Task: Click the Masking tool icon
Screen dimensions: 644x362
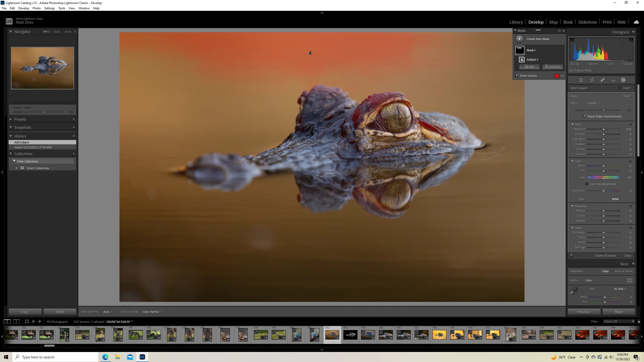Action: (x=623, y=80)
